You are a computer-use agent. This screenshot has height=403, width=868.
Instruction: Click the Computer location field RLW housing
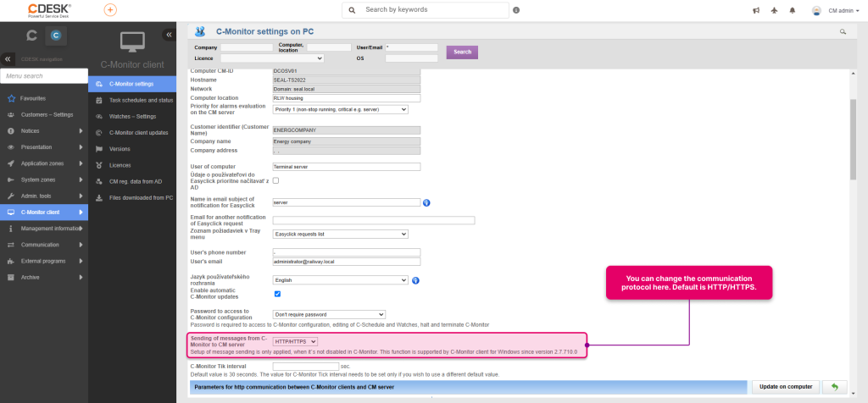click(347, 98)
